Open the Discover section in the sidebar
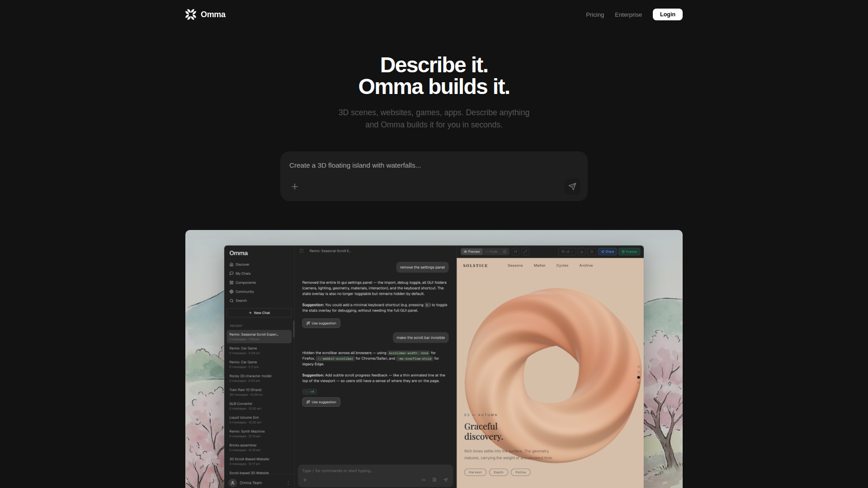The image size is (868, 488). coord(242,264)
